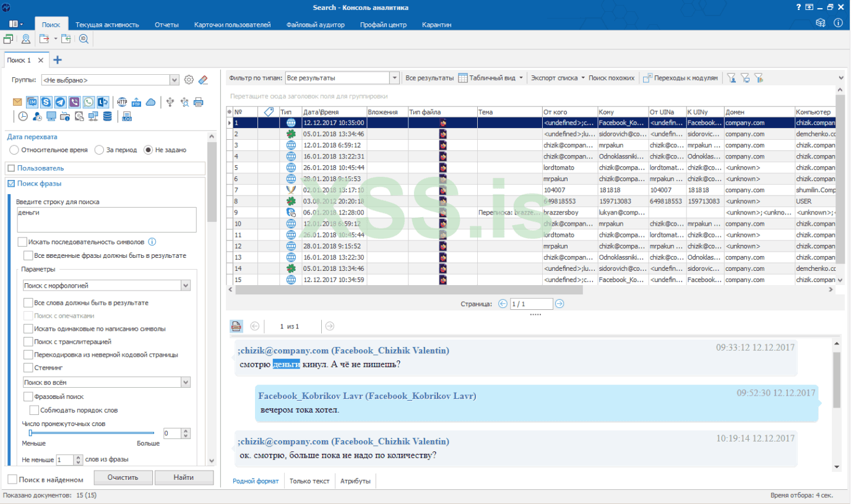851x504 pixels.
Task: Toggle the WhatsApp channel filter icon
Action: click(89, 102)
